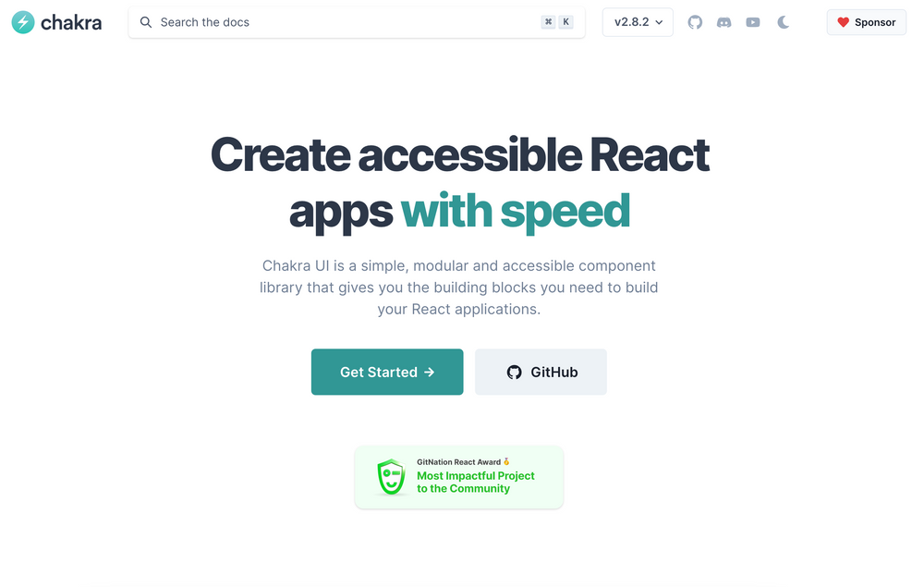Click the Sponsor button
Image resolution: width=924 pixels, height=587 pixels.
click(866, 22)
